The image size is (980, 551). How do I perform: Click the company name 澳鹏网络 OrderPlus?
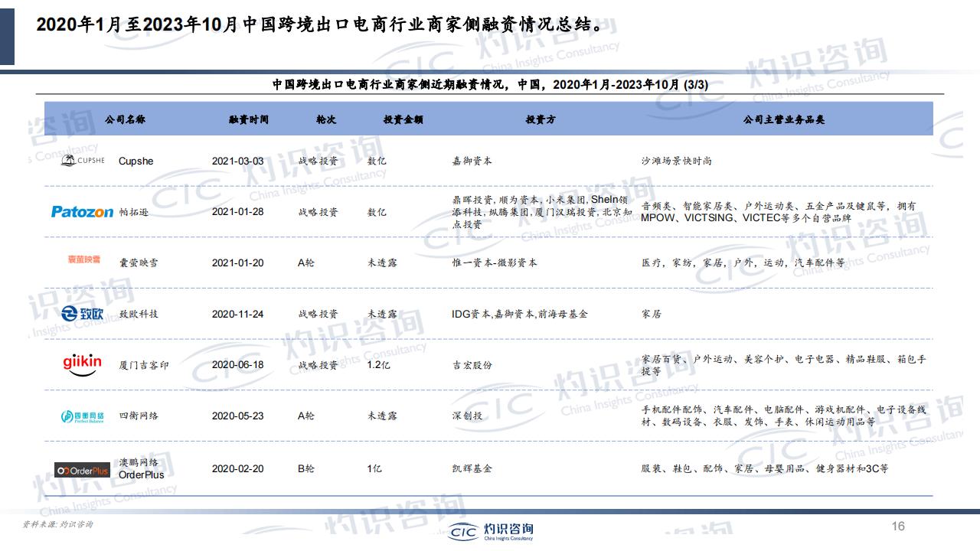click(142, 468)
